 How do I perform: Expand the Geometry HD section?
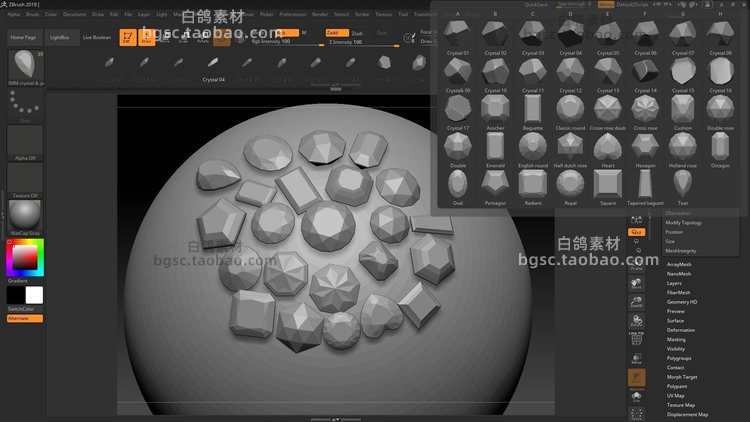[682, 302]
